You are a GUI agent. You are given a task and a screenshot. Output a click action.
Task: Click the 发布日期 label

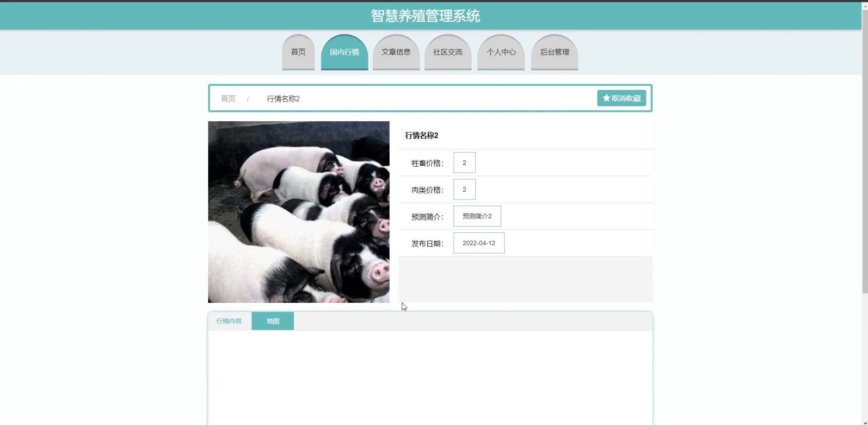427,244
